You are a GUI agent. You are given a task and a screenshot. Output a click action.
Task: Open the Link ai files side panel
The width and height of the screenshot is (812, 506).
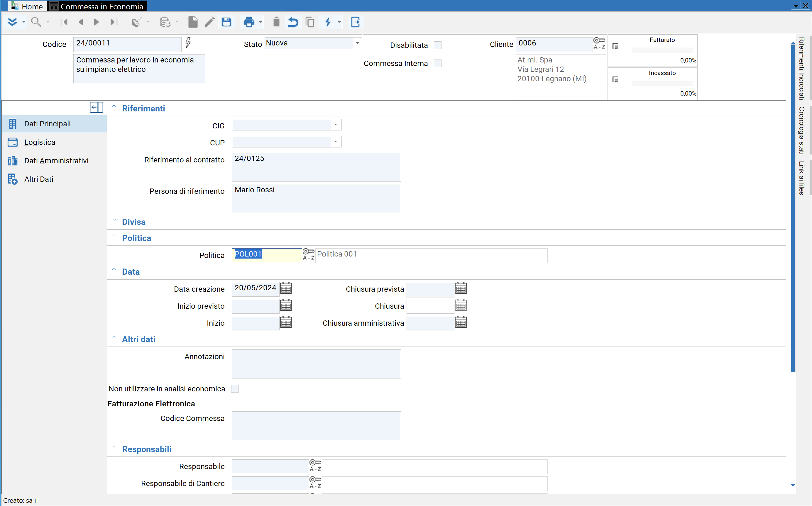802,178
